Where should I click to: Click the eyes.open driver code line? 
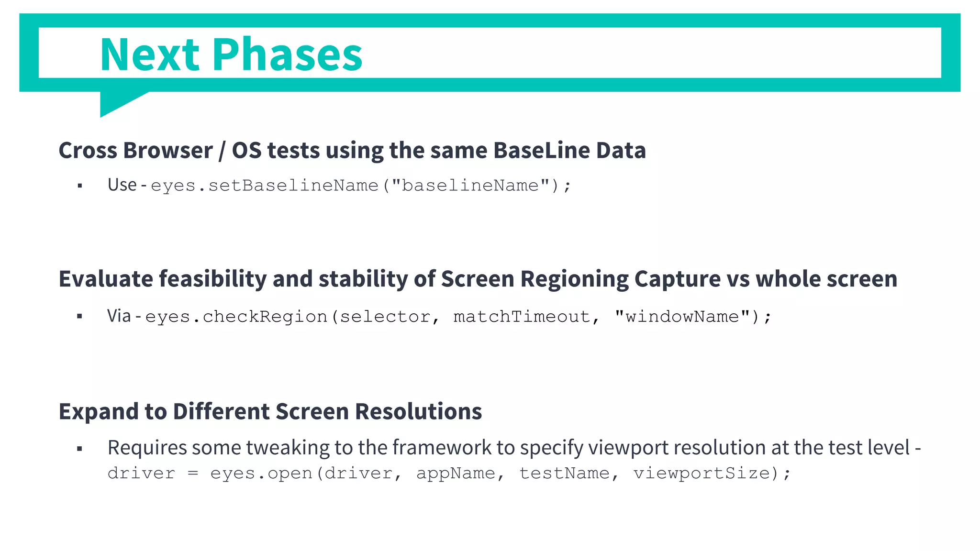(x=449, y=474)
